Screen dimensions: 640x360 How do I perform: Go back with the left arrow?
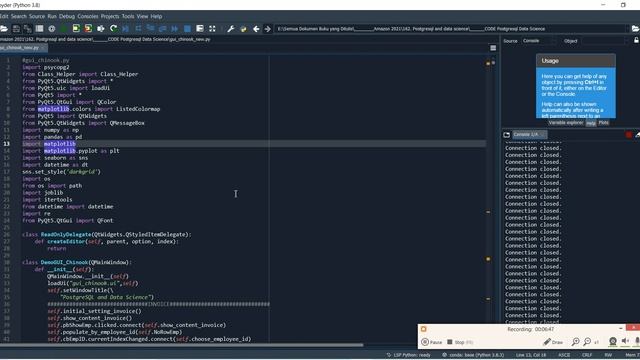[256, 29]
